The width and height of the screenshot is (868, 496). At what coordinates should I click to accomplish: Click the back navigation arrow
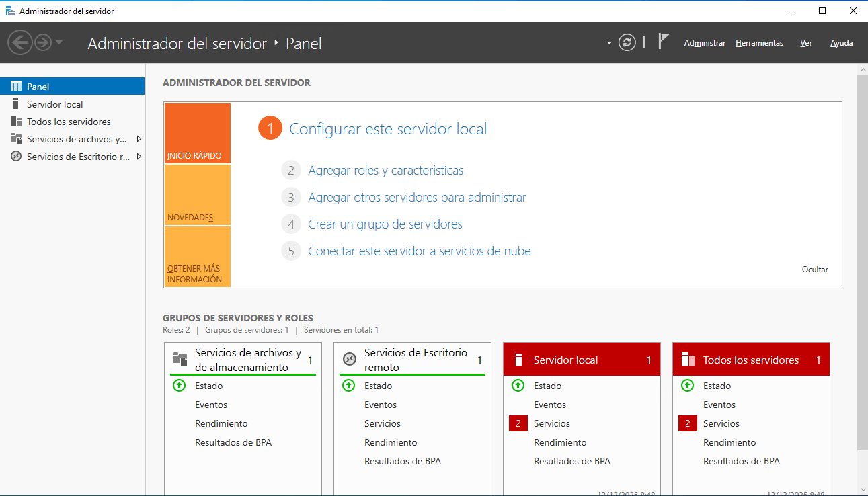pos(19,42)
